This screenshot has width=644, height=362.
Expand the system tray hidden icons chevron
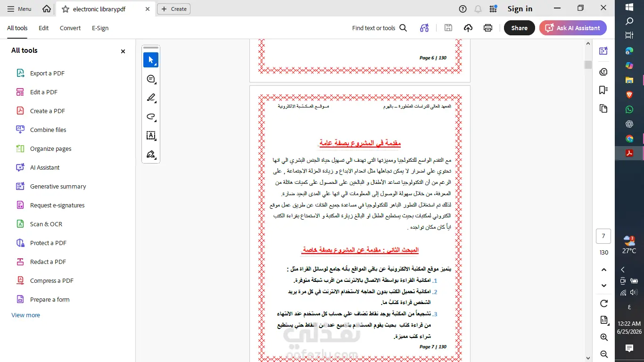pyautogui.click(x=623, y=270)
